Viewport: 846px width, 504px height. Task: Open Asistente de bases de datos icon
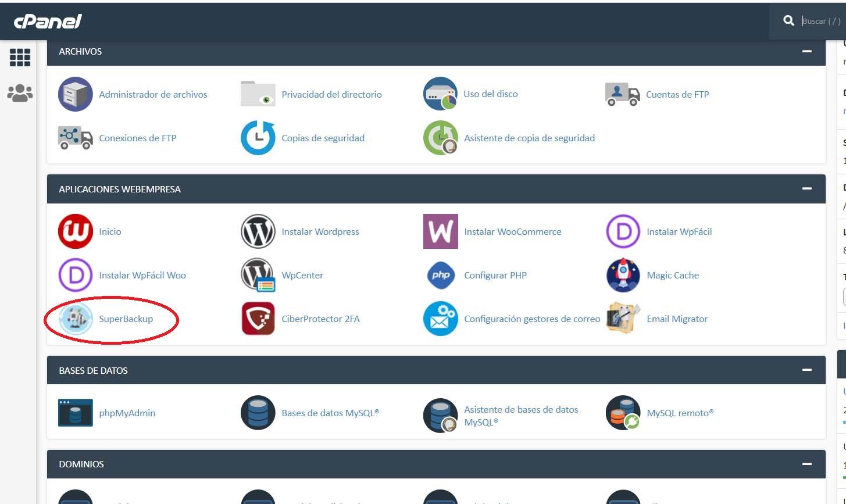pyautogui.click(x=441, y=415)
